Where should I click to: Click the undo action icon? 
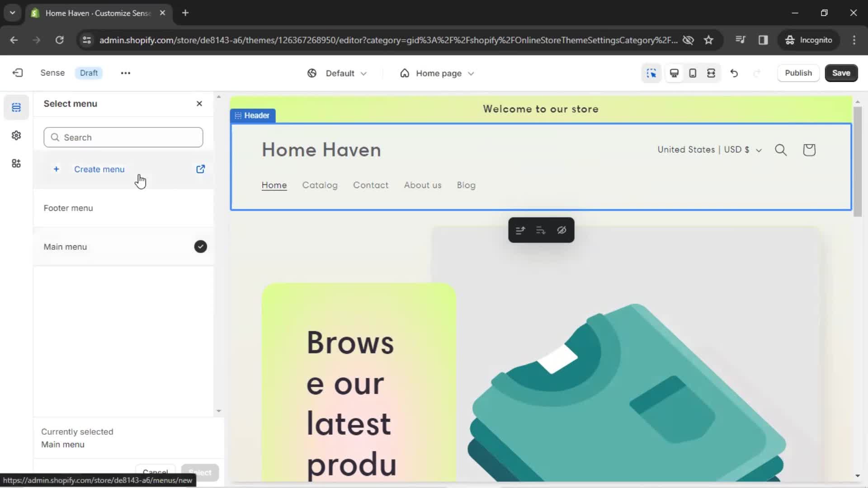click(x=734, y=72)
